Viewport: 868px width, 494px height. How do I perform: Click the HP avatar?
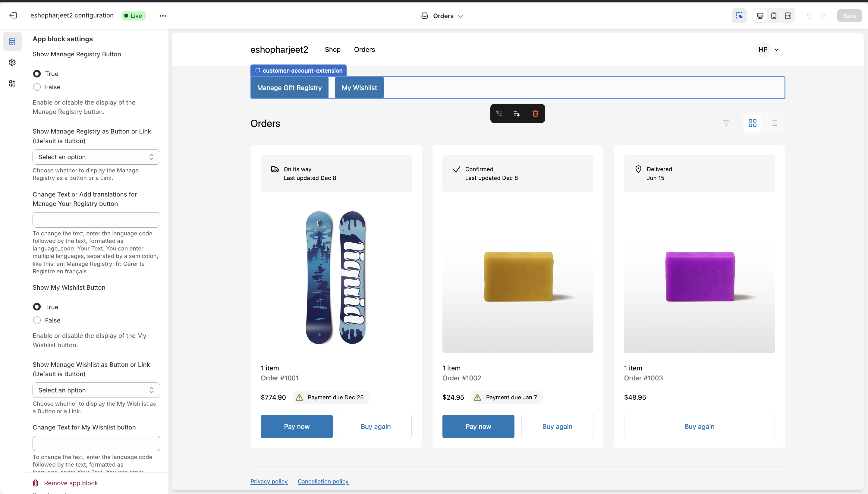(x=763, y=49)
